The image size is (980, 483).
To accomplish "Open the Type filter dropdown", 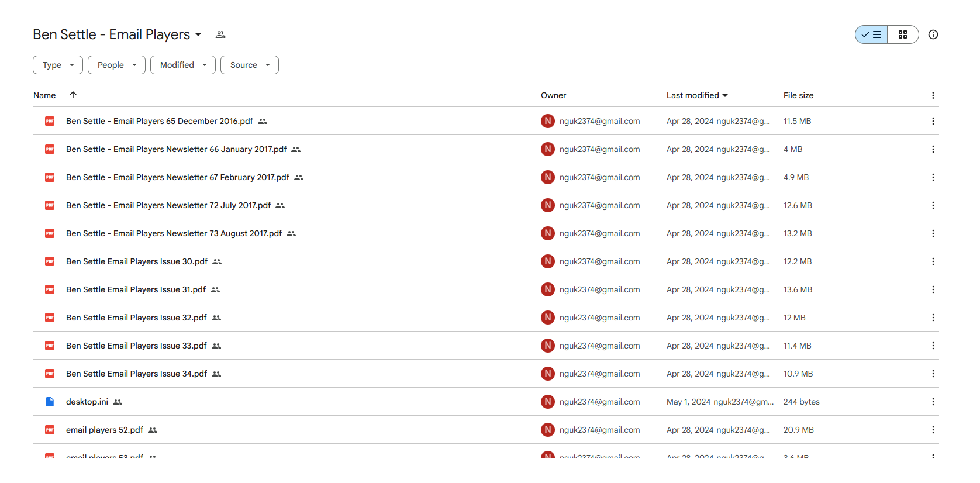I will coord(58,65).
